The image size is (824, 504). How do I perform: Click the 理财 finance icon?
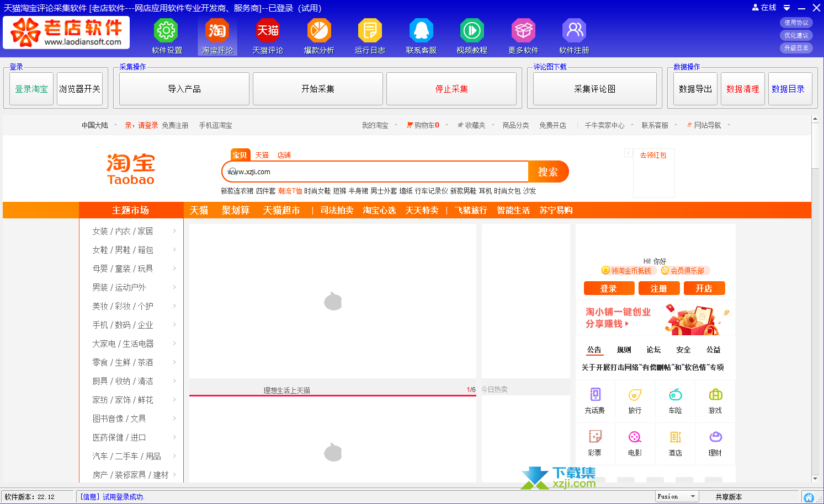(715, 437)
